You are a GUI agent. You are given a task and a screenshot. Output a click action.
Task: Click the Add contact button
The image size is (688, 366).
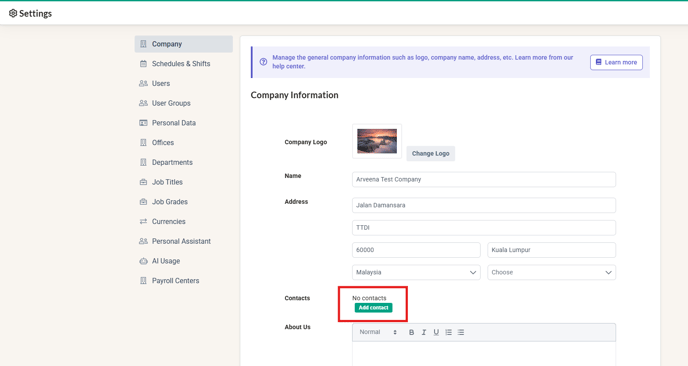pyautogui.click(x=373, y=308)
